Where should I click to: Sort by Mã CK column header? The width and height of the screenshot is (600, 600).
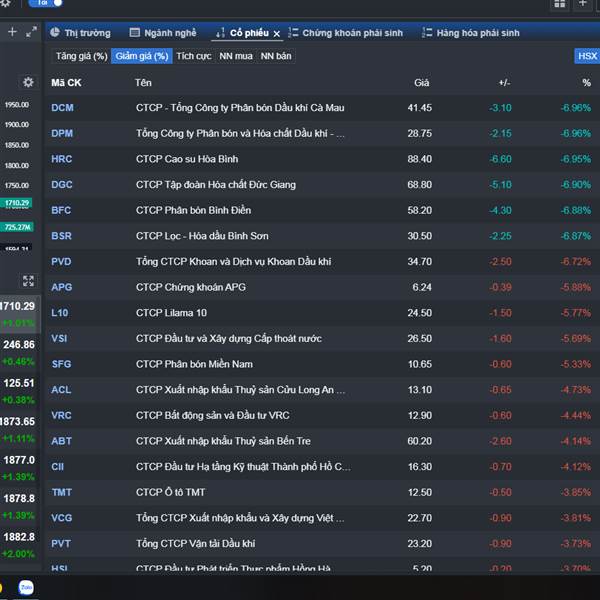66,83
